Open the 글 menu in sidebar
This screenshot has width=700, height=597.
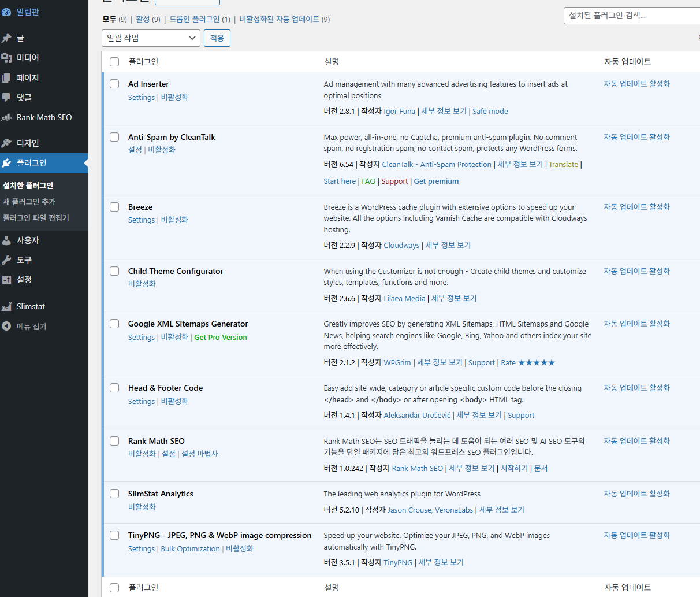[x=44, y=38]
